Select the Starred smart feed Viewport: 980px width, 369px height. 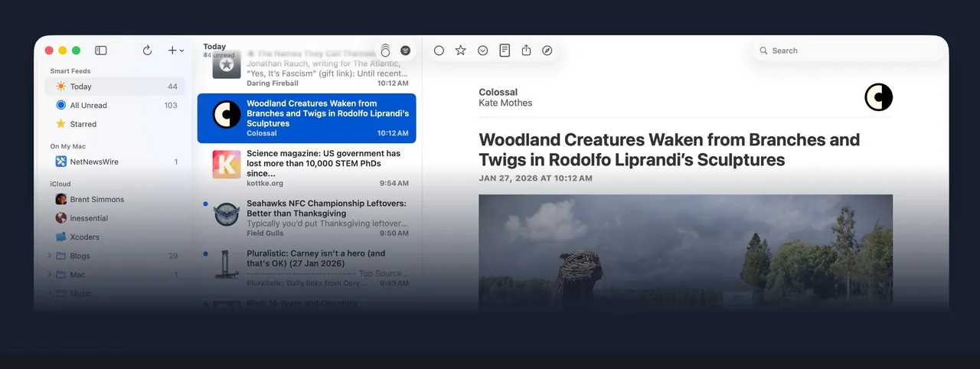coord(115,124)
